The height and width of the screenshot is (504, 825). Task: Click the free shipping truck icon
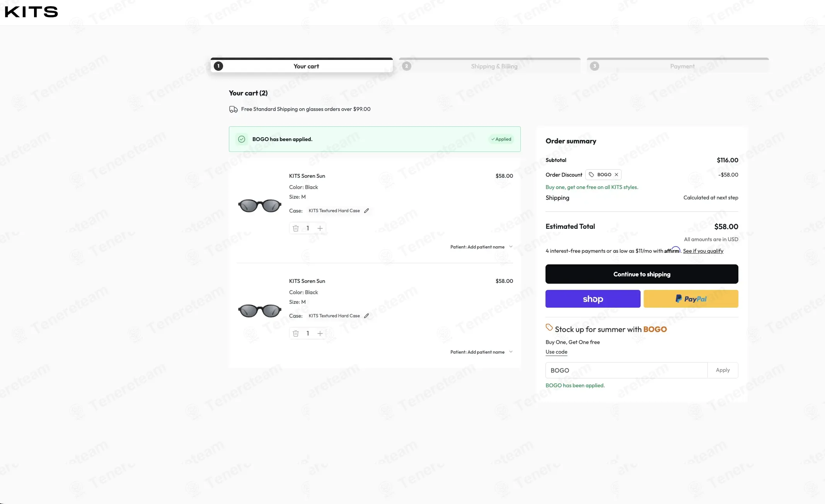click(234, 109)
